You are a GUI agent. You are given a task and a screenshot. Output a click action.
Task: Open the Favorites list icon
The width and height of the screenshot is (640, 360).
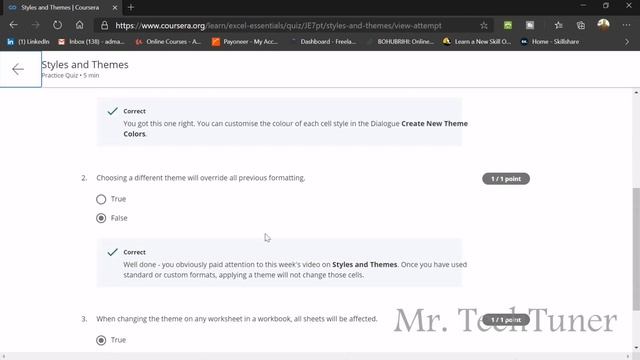point(559,25)
